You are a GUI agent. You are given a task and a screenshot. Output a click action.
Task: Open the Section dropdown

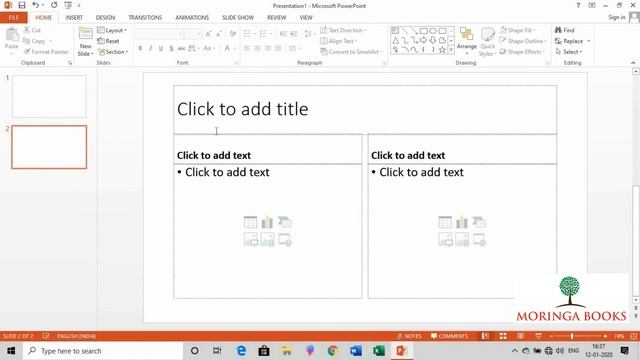[113, 52]
